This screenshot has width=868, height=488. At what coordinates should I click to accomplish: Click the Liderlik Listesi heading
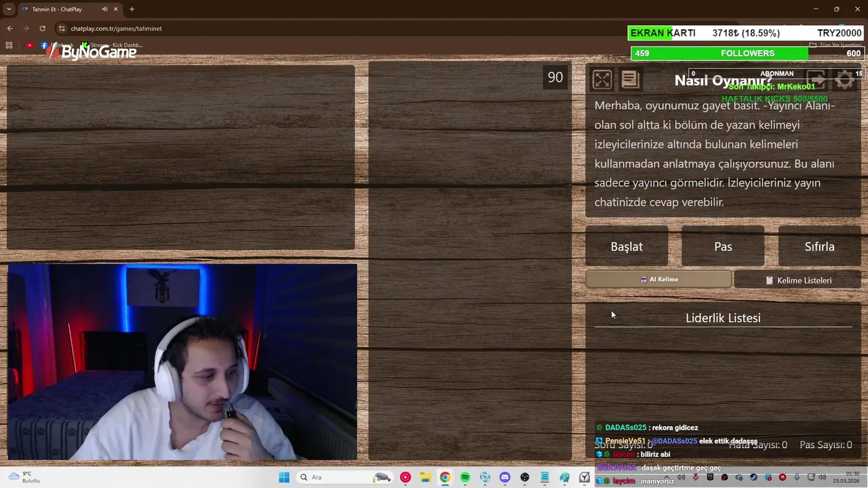(x=723, y=318)
